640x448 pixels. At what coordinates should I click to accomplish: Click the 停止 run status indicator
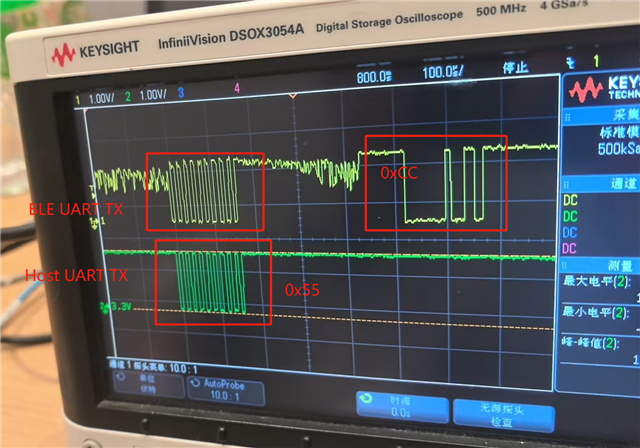click(515, 67)
